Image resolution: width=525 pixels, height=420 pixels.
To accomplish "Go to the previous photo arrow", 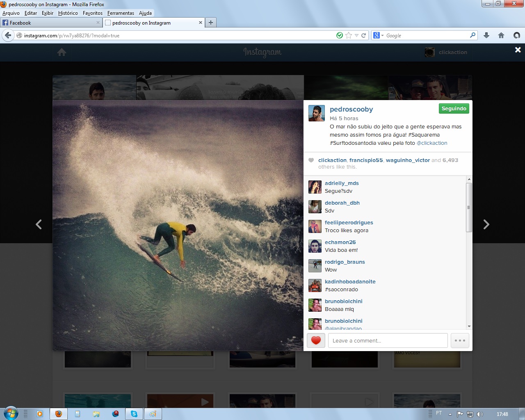I will [39, 224].
